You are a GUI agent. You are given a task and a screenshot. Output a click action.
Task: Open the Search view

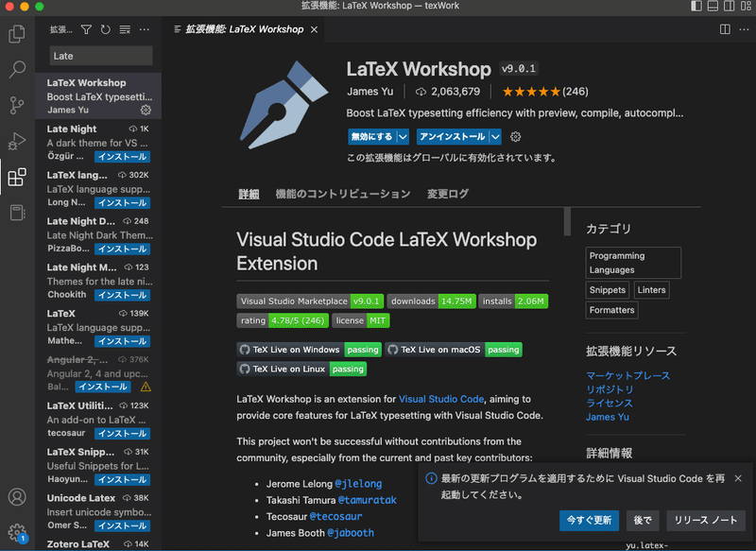(x=17, y=69)
